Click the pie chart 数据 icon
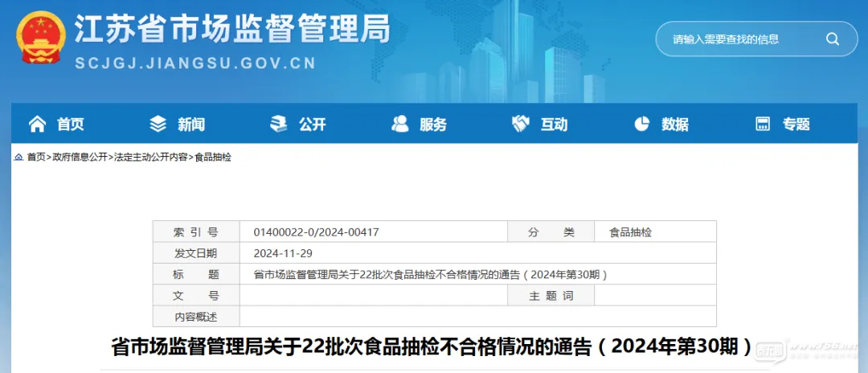This screenshot has width=868, height=373. (x=641, y=124)
